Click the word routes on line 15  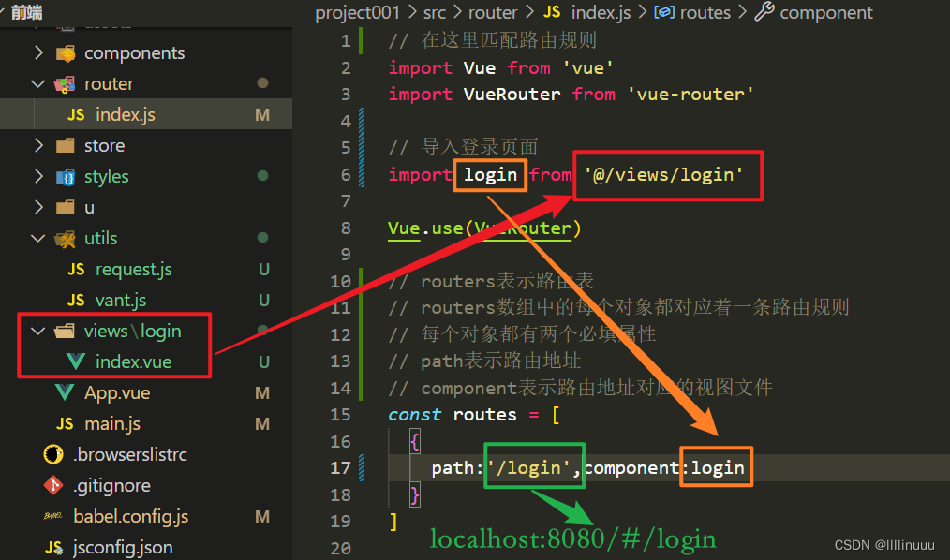(484, 414)
